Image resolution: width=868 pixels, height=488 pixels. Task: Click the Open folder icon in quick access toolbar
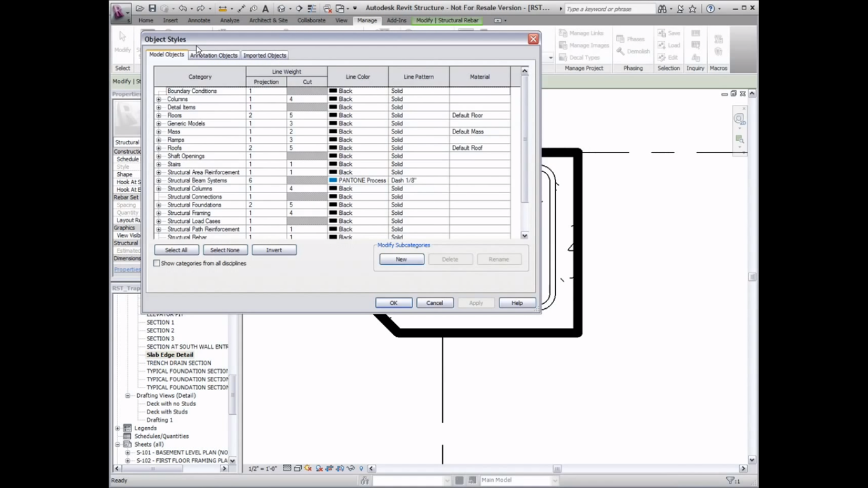click(x=140, y=9)
